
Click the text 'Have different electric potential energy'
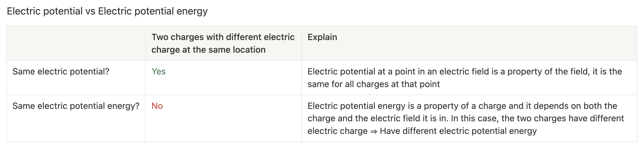click(x=458, y=131)
